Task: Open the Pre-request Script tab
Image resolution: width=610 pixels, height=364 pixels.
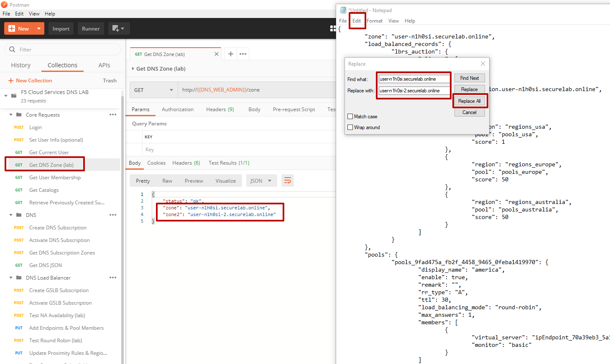Action: (x=294, y=109)
